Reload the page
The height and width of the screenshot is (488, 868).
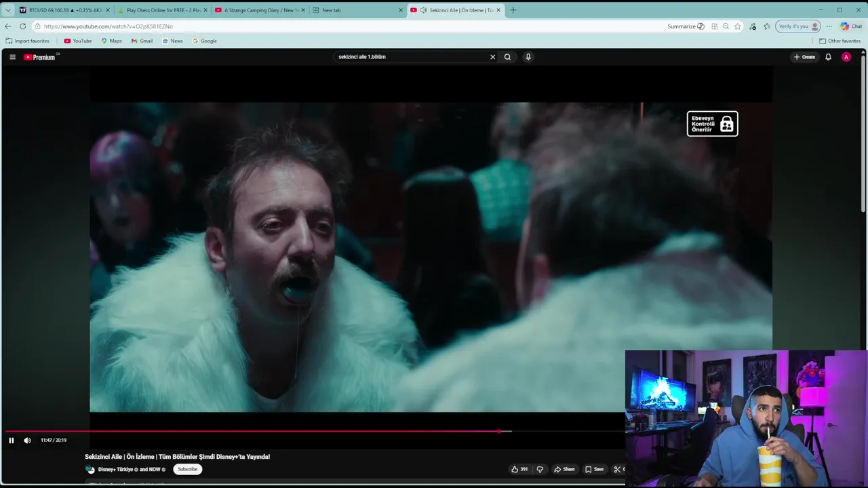point(22,26)
